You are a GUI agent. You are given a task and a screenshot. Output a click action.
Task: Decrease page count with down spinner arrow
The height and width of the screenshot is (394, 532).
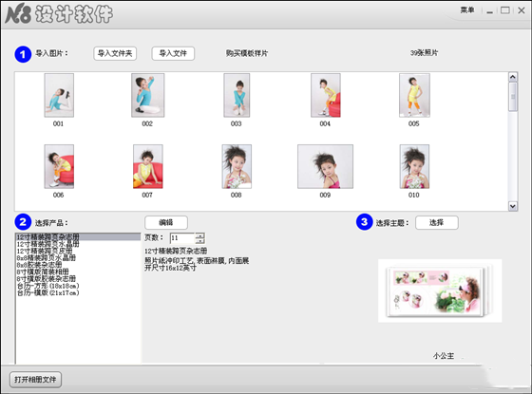pyautogui.click(x=200, y=241)
